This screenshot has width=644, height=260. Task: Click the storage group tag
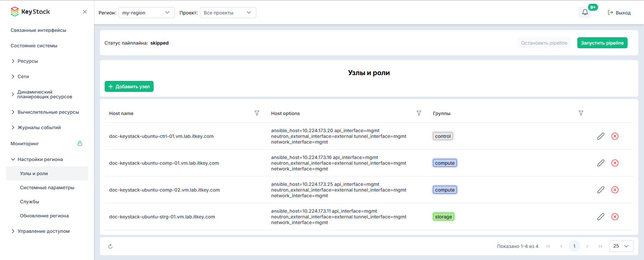tap(443, 217)
